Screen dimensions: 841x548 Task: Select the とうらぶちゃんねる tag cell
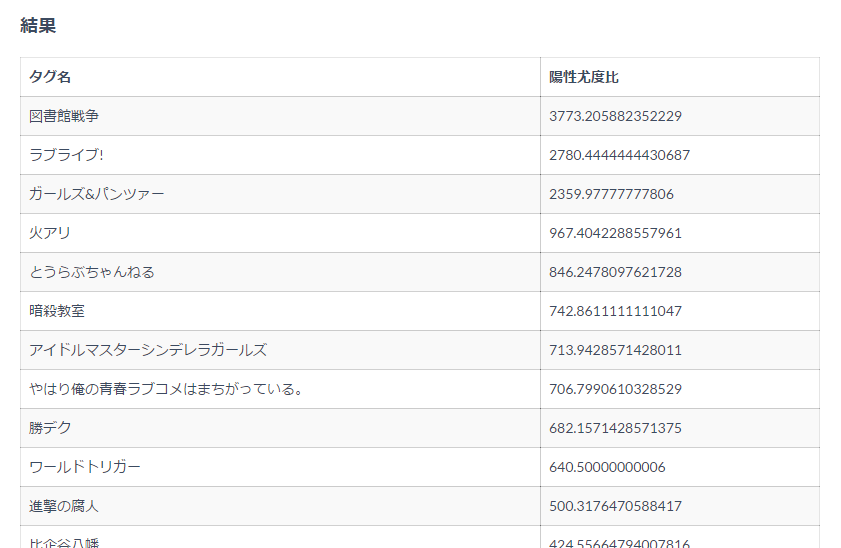point(280,272)
